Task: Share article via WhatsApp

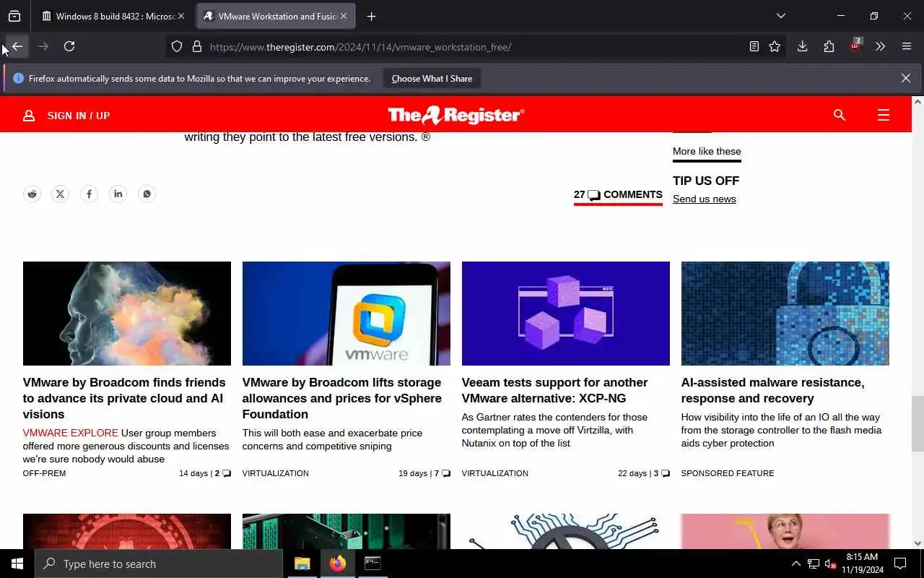Action: [x=147, y=194]
